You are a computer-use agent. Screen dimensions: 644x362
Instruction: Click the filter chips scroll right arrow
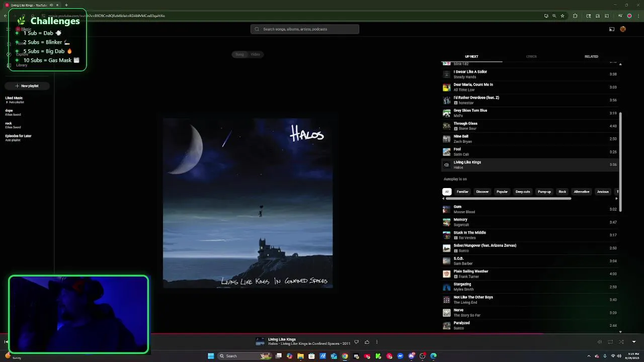(616, 199)
